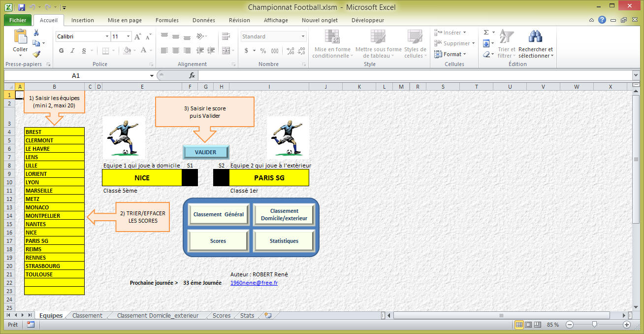Align text to the left
644x334 pixels.
click(x=164, y=50)
